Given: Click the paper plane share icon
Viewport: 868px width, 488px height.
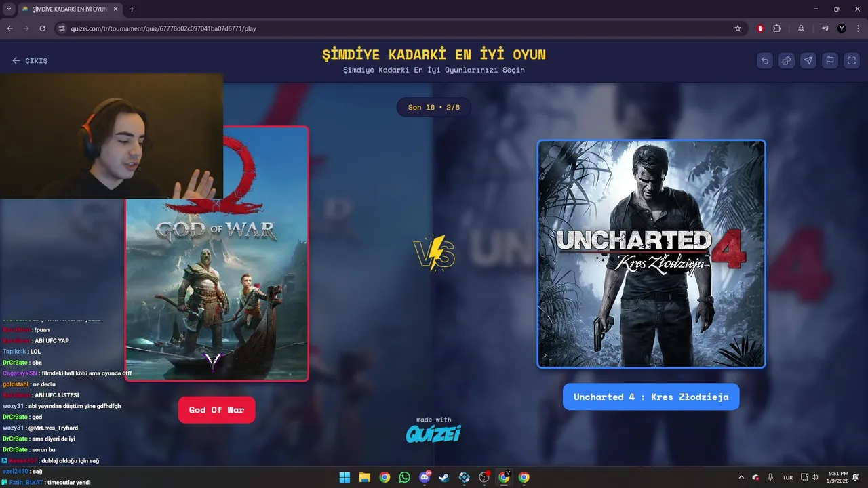Looking at the screenshot, I should 808,60.
